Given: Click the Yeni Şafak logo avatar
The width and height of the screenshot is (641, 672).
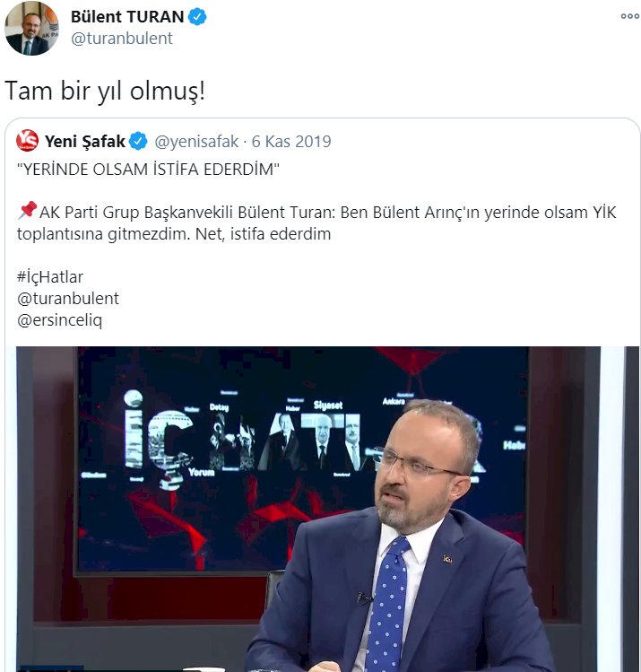Looking at the screenshot, I should [28, 141].
